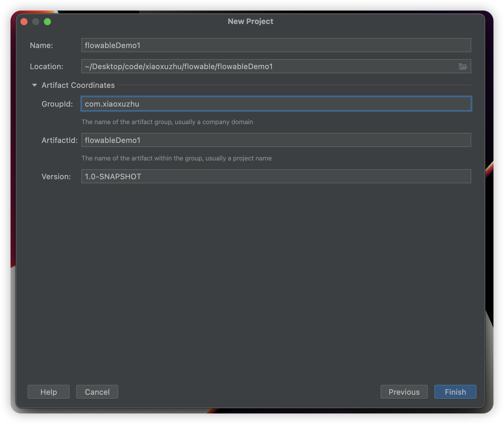Viewport: 504px width, 424px height.
Task: Open the Help button
Action: [x=49, y=392]
